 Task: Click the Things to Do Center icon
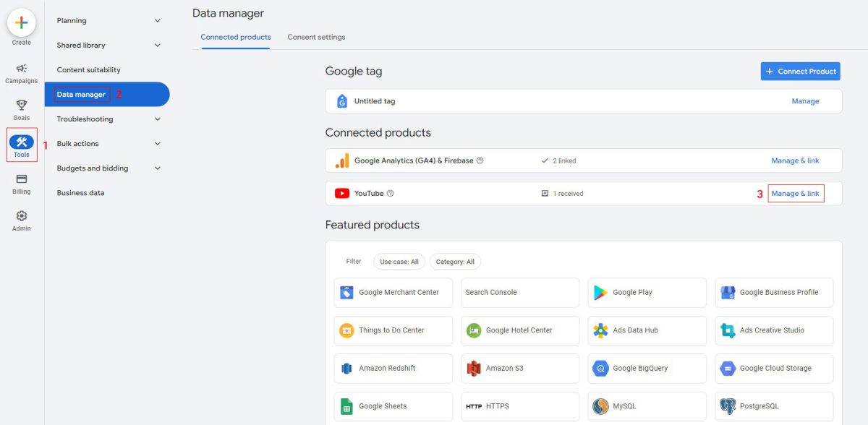[346, 330]
